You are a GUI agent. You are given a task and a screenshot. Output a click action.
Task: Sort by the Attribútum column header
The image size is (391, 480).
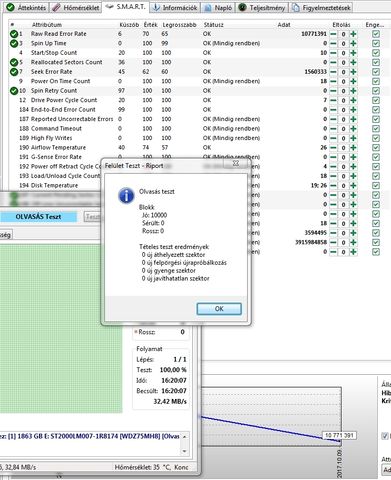click(x=47, y=25)
